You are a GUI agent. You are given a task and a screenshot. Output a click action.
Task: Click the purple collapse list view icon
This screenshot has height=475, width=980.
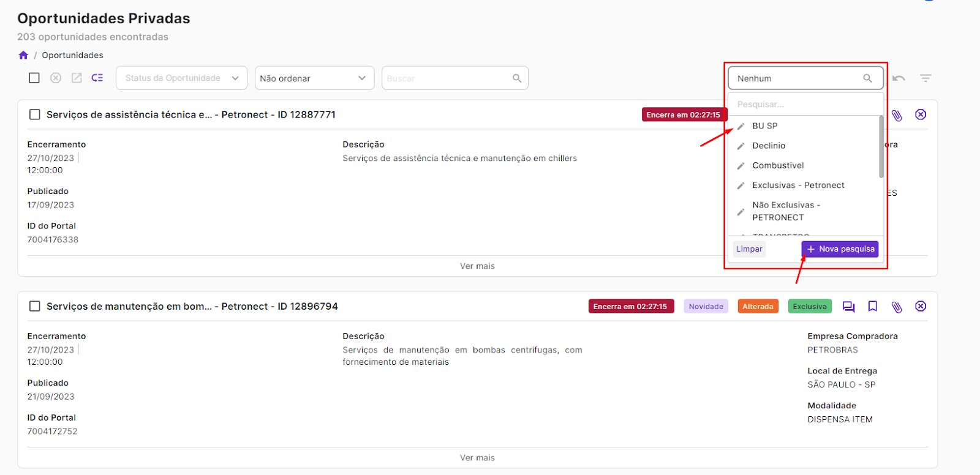click(97, 78)
